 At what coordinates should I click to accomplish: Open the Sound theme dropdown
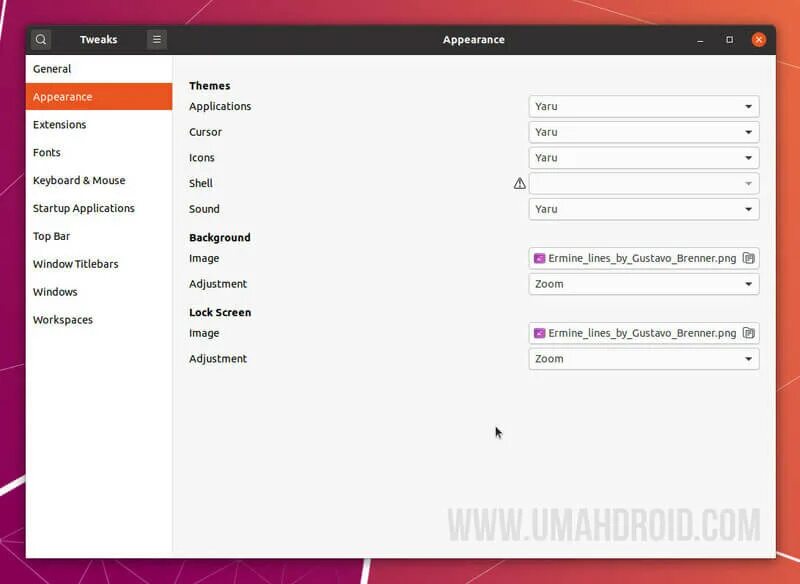(x=644, y=209)
